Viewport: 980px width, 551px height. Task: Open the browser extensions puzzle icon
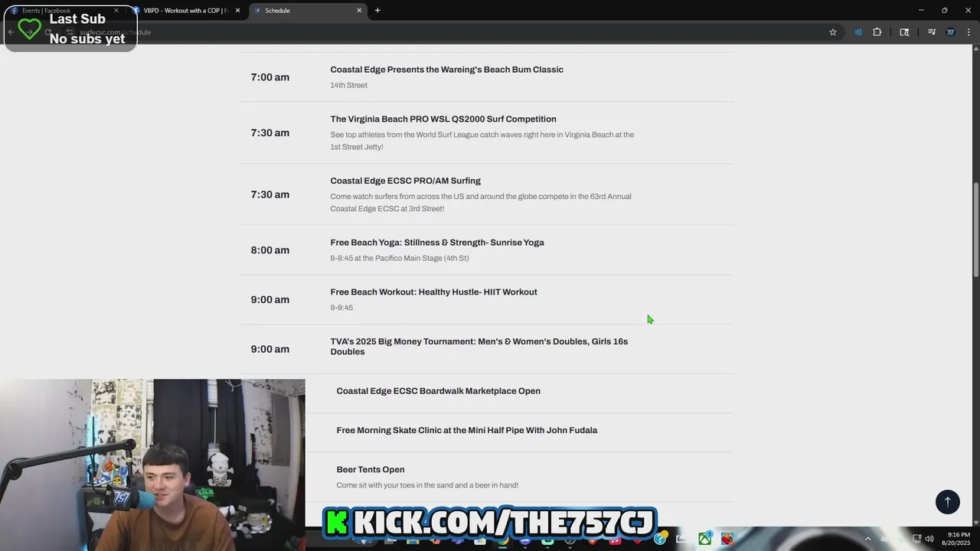(x=877, y=32)
